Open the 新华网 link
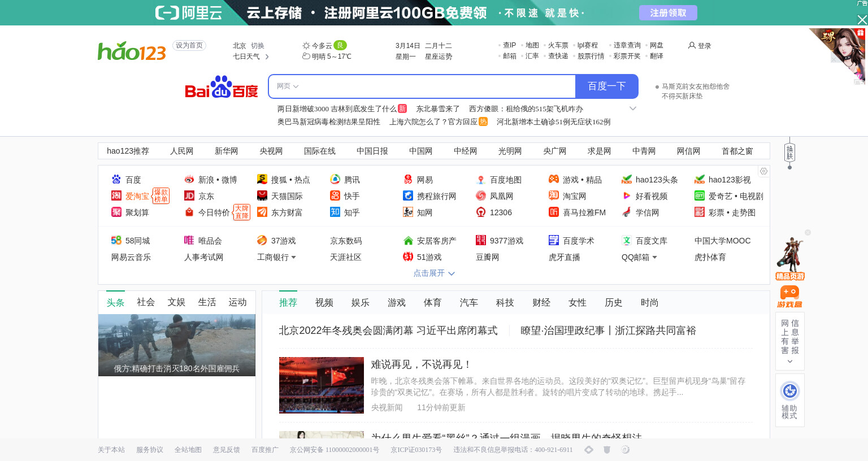 (227, 151)
